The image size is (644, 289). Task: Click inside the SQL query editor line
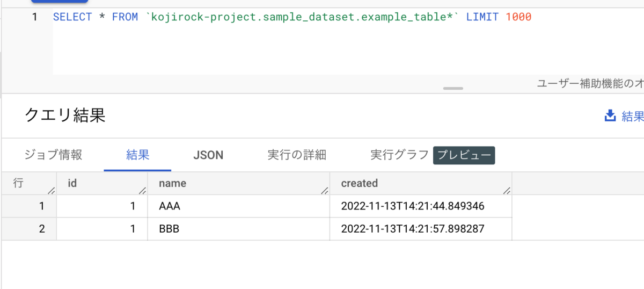pyautogui.click(x=292, y=17)
